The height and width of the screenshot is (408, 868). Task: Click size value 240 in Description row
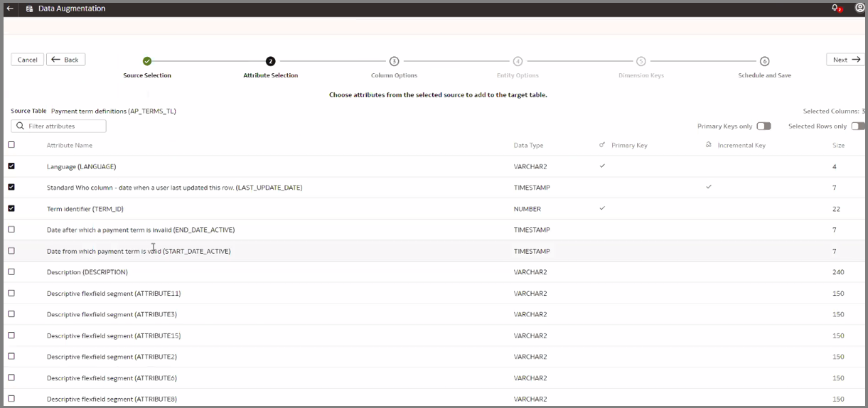click(838, 272)
